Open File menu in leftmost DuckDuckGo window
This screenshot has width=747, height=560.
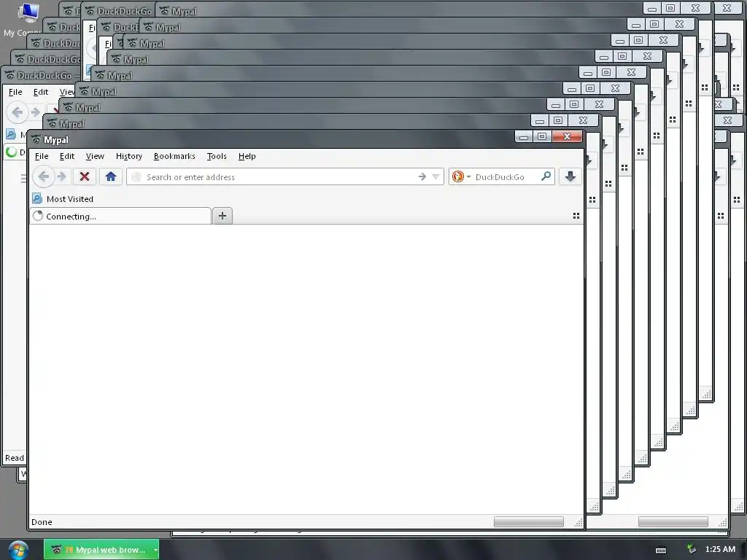(x=15, y=92)
